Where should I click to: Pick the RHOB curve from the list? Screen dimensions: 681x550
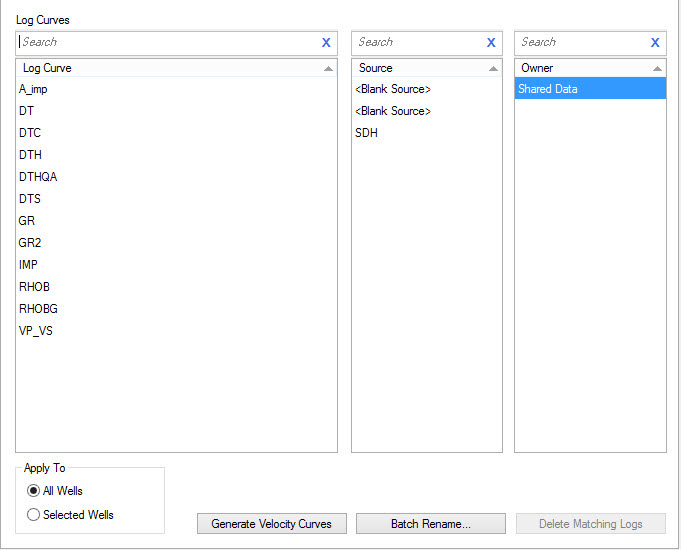coord(34,287)
